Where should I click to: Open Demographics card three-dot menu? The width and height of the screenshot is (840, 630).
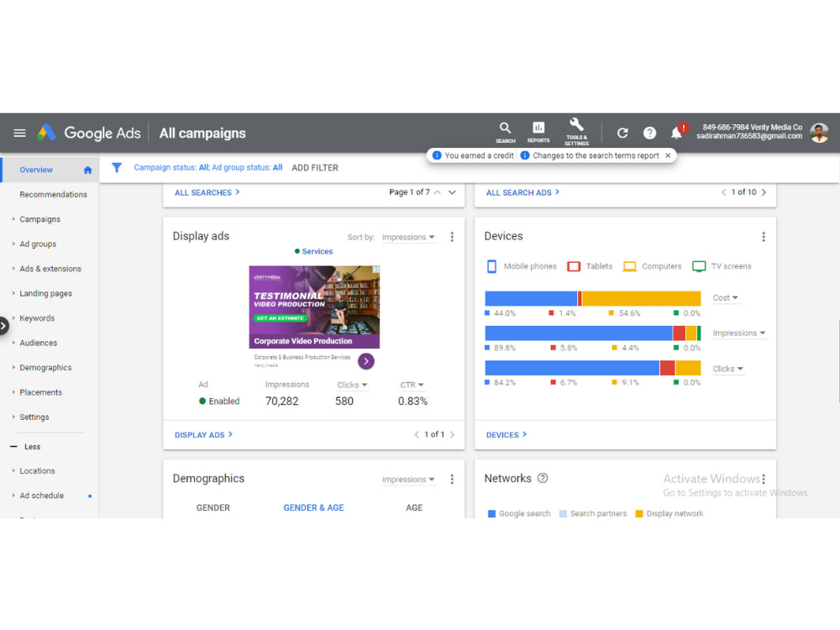452,479
